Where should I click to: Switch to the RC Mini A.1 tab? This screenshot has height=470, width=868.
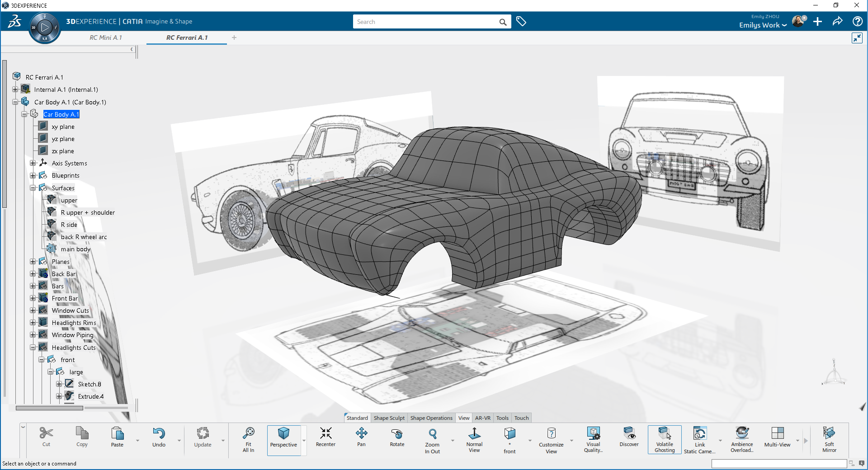[x=106, y=38]
